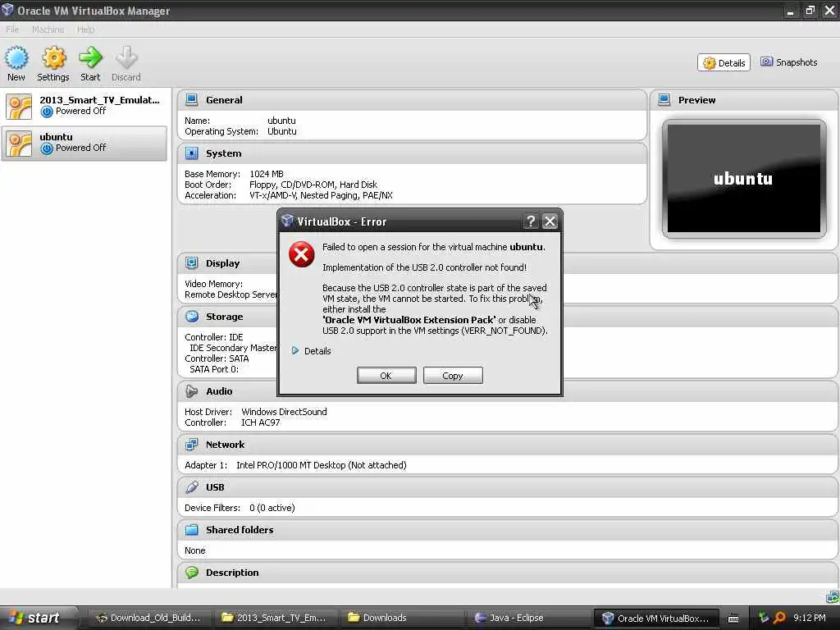Click the red error icon in dialog
840x630 pixels.
click(x=302, y=254)
